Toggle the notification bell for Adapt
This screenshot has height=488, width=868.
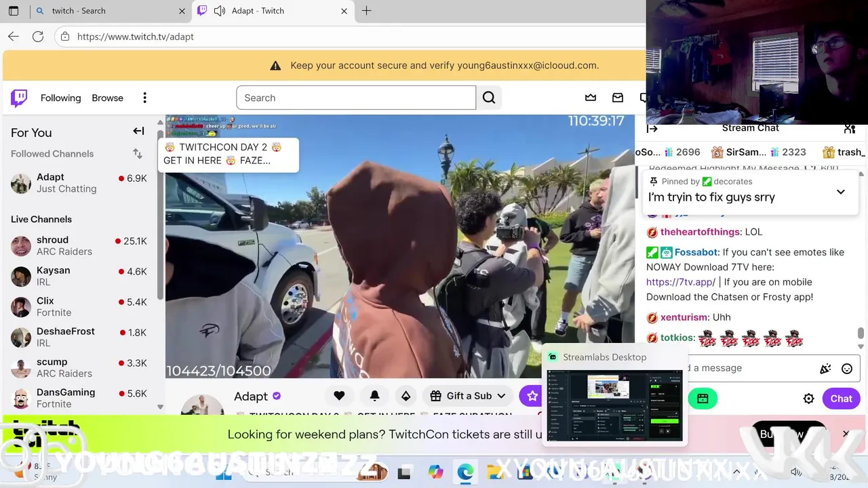(x=374, y=396)
